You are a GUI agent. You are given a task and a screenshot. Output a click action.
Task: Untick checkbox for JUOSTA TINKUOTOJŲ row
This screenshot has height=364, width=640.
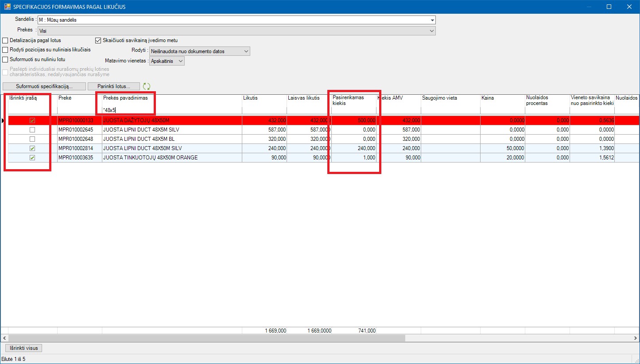click(32, 158)
